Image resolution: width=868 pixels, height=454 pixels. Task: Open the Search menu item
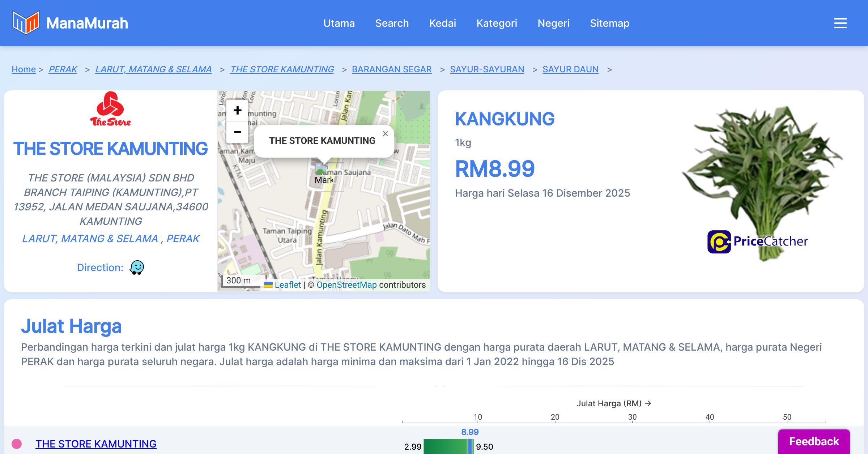pyautogui.click(x=392, y=23)
